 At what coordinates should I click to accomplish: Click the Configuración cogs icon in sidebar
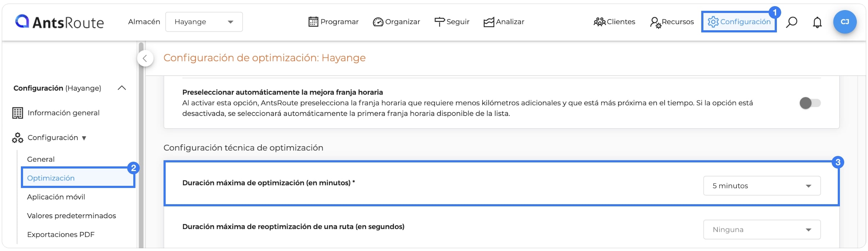pyautogui.click(x=18, y=138)
